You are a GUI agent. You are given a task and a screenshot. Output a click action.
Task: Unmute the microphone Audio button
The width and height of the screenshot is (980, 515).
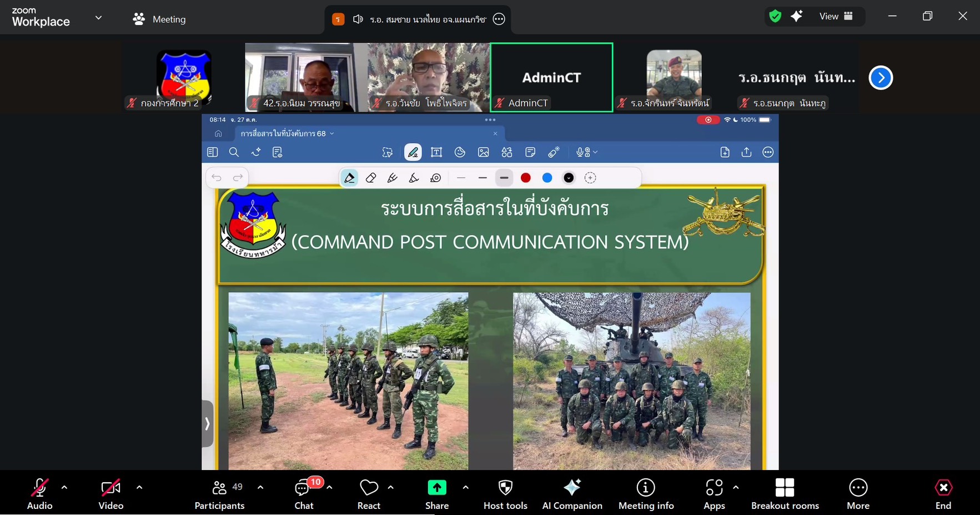[x=39, y=488]
